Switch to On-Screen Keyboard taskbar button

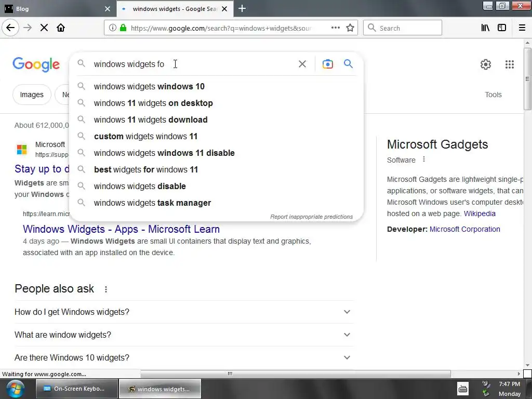(x=77, y=389)
